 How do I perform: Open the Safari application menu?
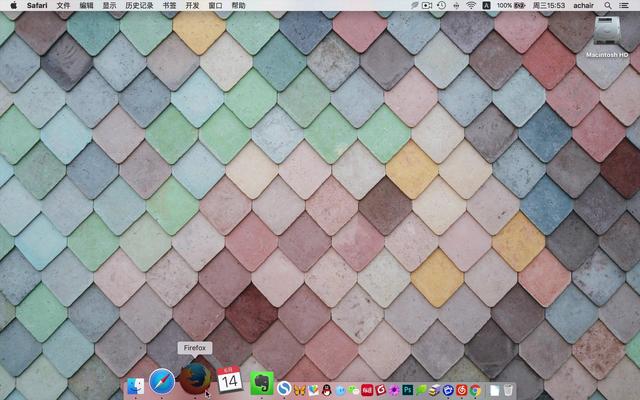pyautogui.click(x=37, y=5)
